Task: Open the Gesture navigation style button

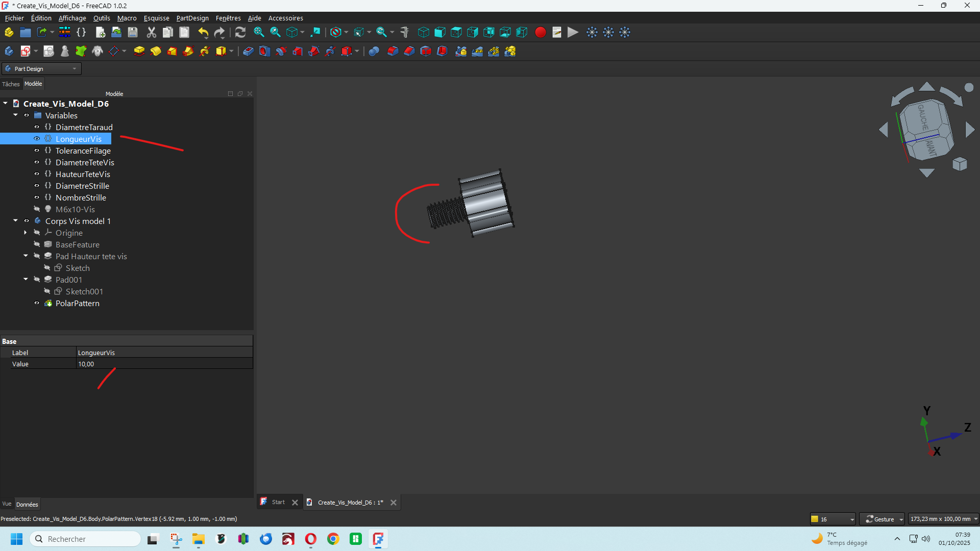Action: click(x=881, y=519)
